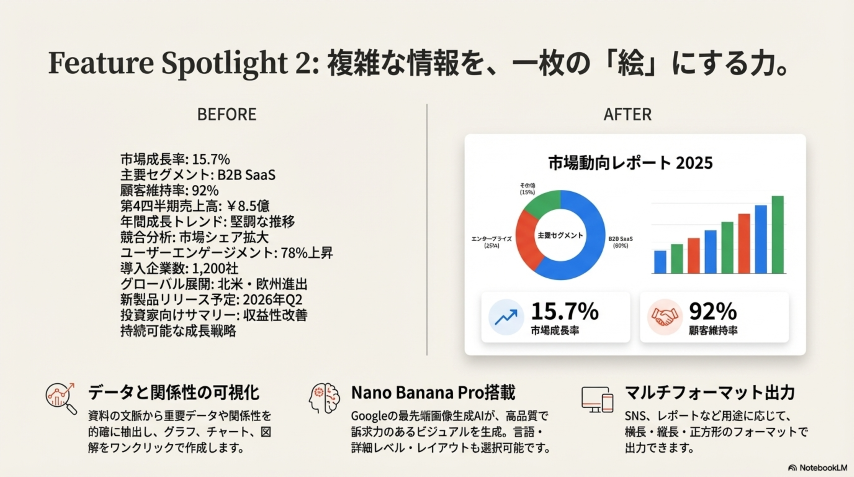The width and height of the screenshot is (854, 477).
Task: Click the BEFORE heading
Action: pyautogui.click(x=226, y=114)
